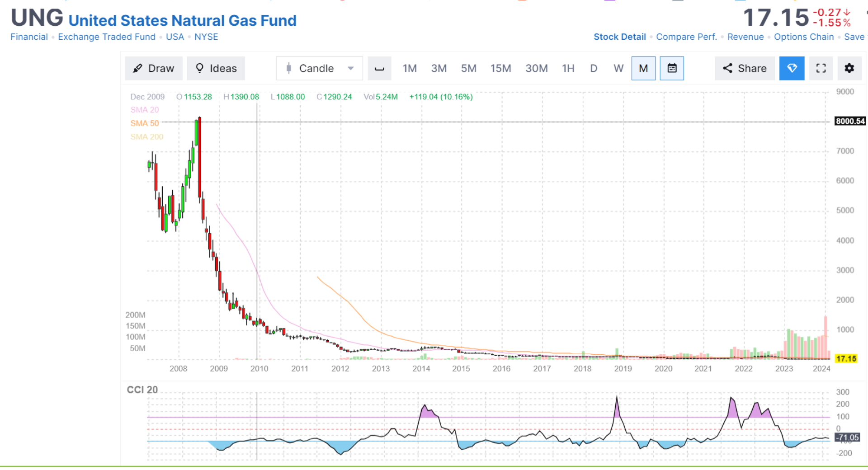Click the calendar date range icon
Screen dimensions: 868x470
[672, 68]
